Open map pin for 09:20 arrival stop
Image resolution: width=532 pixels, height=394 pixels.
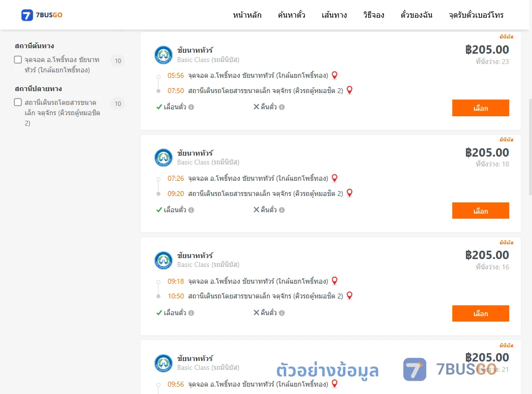(349, 193)
